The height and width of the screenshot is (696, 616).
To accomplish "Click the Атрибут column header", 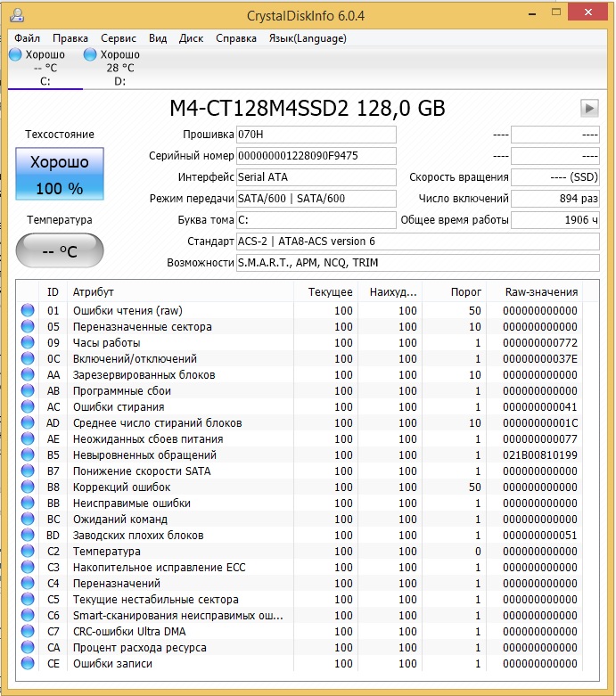I will [x=180, y=292].
